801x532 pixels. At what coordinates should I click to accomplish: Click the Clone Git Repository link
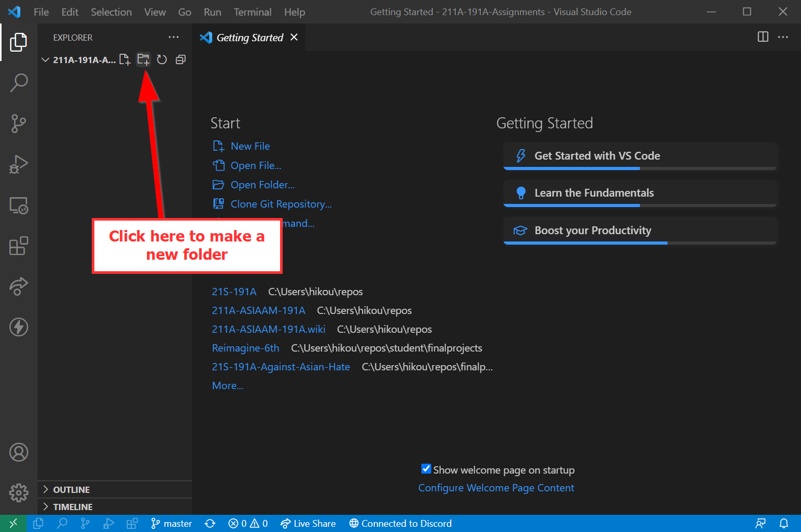click(x=281, y=204)
